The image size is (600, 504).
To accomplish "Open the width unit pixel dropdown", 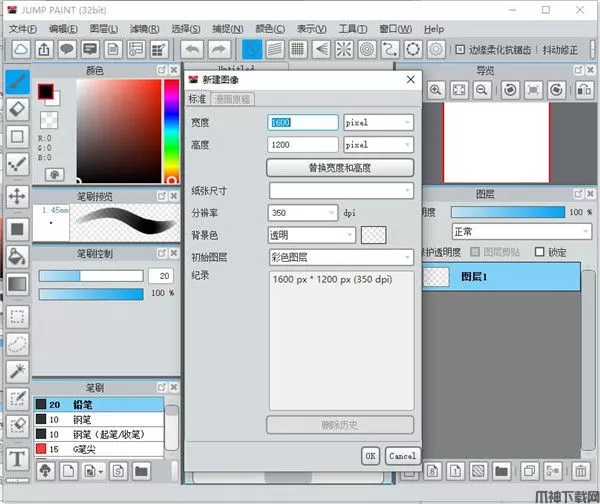I will (377, 122).
